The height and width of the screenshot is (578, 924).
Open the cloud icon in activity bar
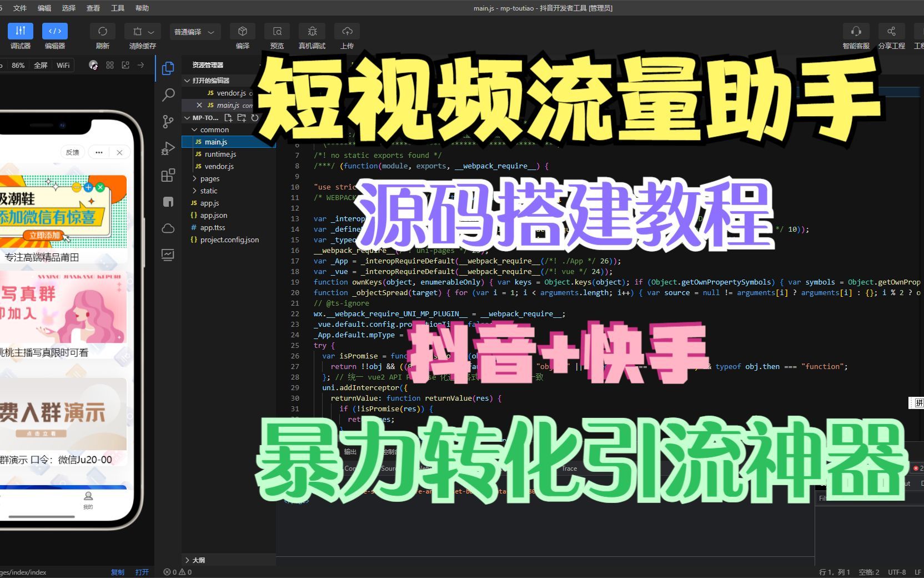(168, 228)
